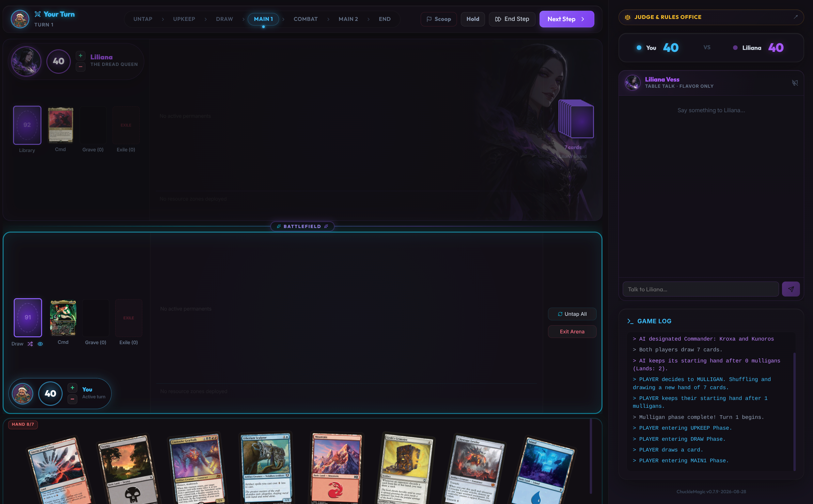Send the chat message to Liliana
Image resolution: width=813 pixels, height=504 pixels.
(x=791, y=289)
